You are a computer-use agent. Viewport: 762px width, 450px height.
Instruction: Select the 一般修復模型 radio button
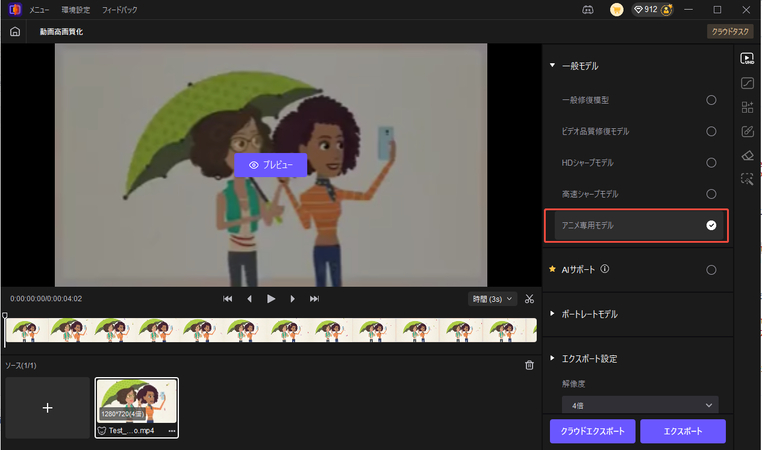pos(711,100)
